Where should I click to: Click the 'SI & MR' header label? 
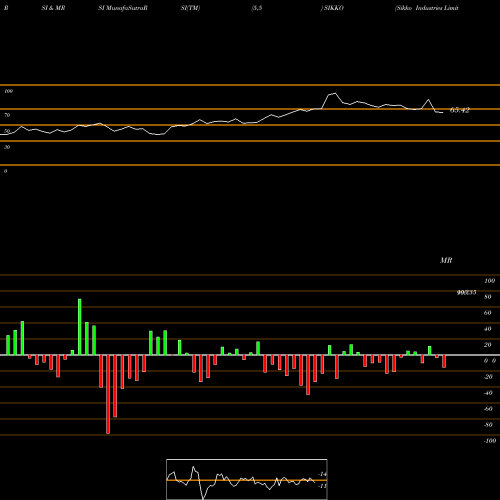coord(53,8)
